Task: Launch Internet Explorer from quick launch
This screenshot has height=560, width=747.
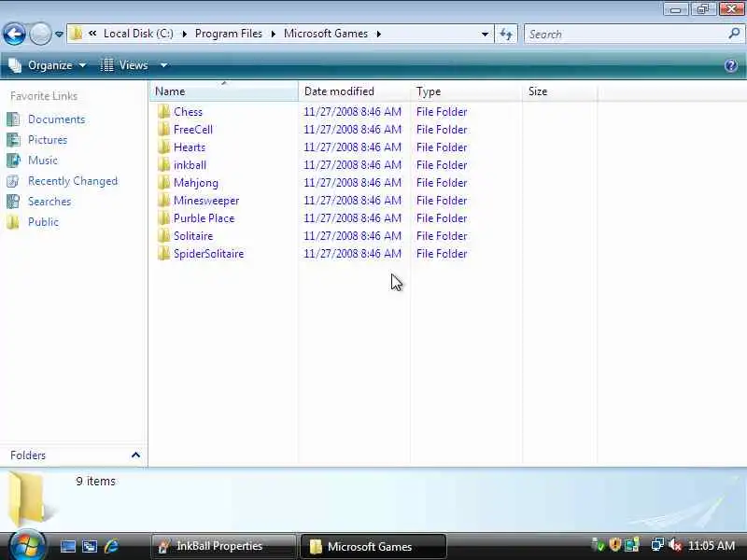Action: tap(111, 546)
